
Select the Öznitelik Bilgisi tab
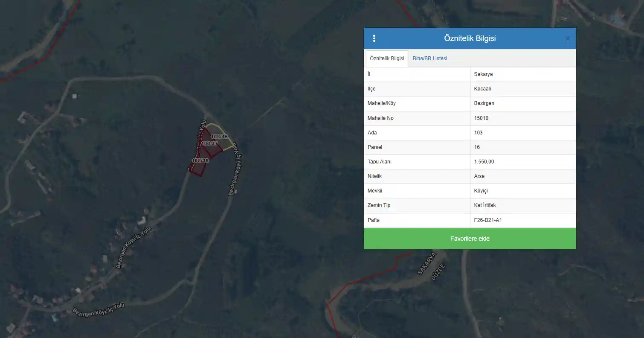(387, 58)
